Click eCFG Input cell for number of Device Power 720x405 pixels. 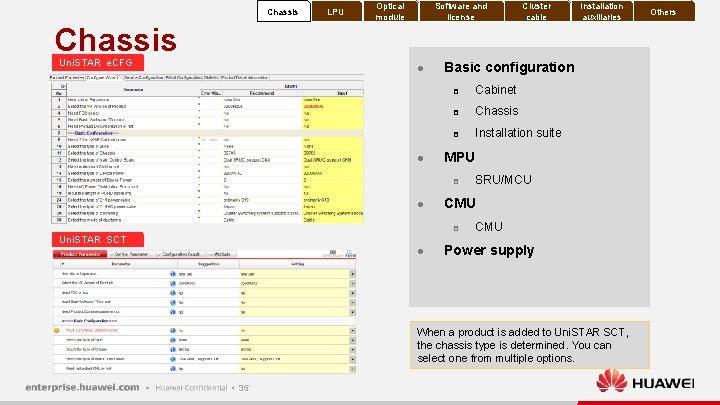[332, 180]
